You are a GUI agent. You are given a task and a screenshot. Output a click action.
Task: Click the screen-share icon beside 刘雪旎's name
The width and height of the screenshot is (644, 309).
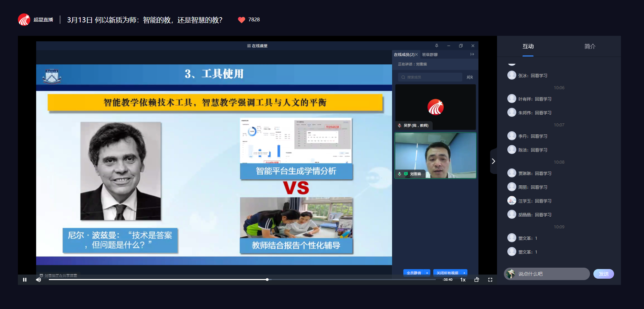click(406, 174)
